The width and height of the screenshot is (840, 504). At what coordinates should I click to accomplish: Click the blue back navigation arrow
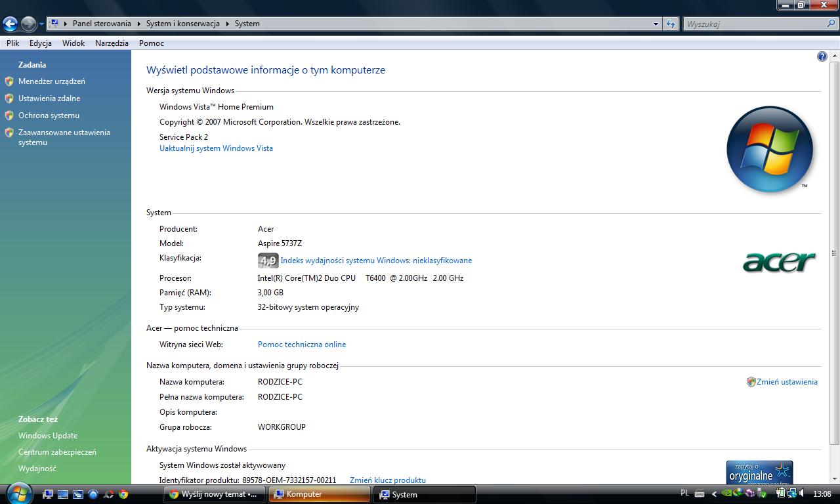(x=10, y=24)
